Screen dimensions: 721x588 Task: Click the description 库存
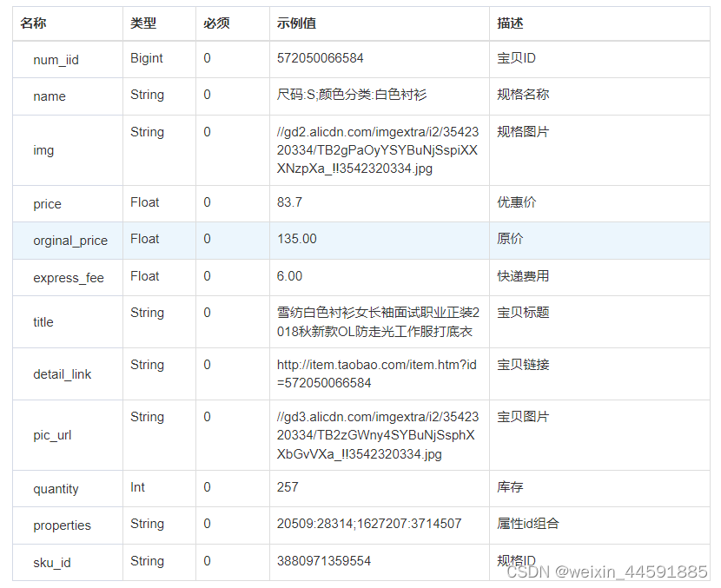(x=511, y=487)
